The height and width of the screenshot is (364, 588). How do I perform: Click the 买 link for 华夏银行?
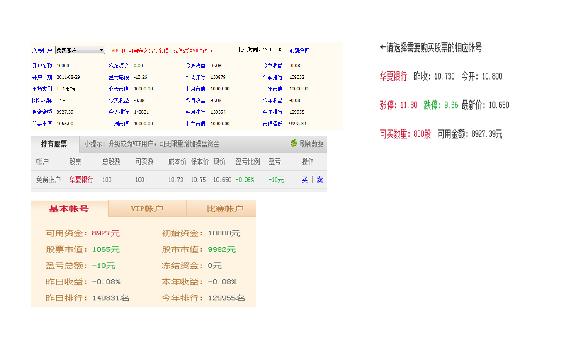pos(305,180)
